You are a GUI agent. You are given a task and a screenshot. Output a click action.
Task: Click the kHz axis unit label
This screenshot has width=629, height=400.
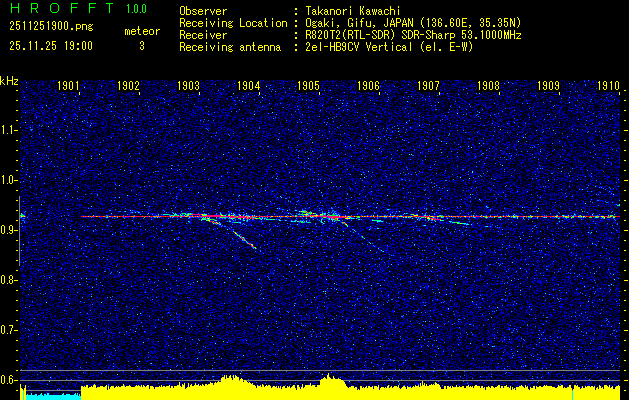pos(9,81)
